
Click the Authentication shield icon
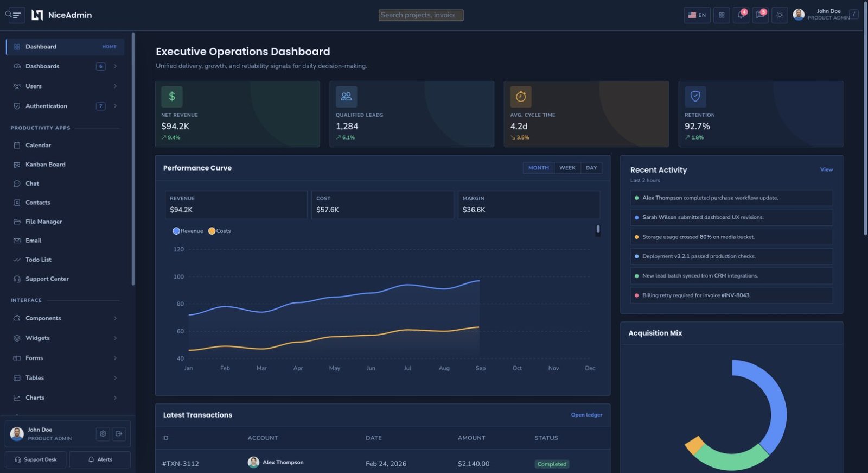click(17, 106)
